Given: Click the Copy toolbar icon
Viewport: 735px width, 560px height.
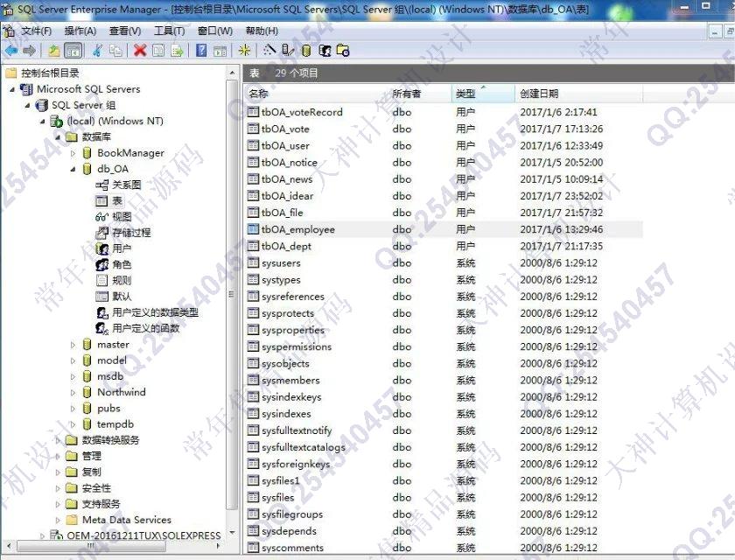Looking at the screenshot, I should [115, 50].
